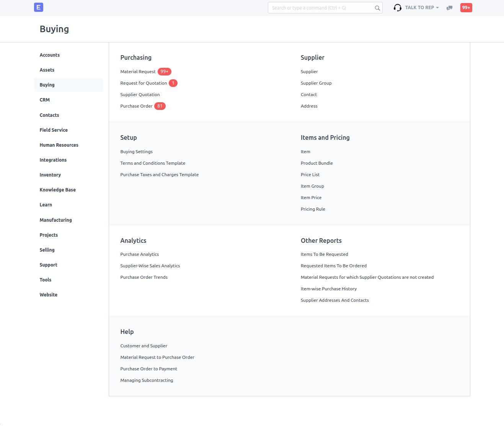Click the ERPNext home logo icon
The height and width of the screenshot is (427, 504).
pos(38,7)
